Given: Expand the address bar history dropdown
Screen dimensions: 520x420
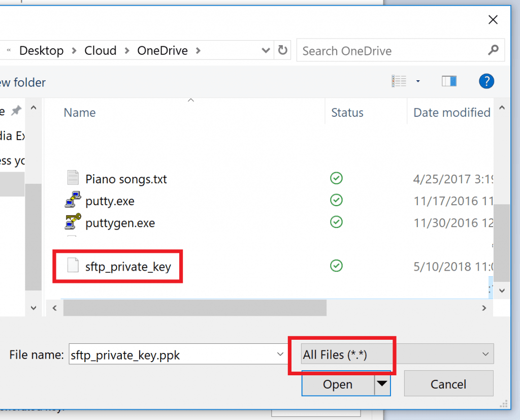Looking at the screenshot, I should click(266, 50).
